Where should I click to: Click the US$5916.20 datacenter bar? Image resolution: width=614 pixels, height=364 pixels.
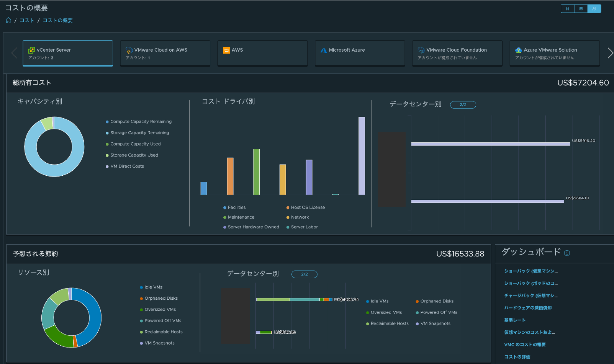491,144
